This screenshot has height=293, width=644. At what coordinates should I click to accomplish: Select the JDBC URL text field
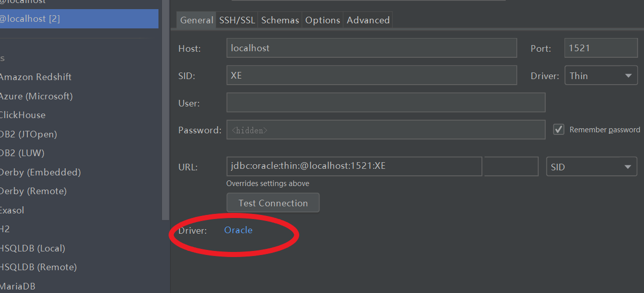[x=353, y=166]
